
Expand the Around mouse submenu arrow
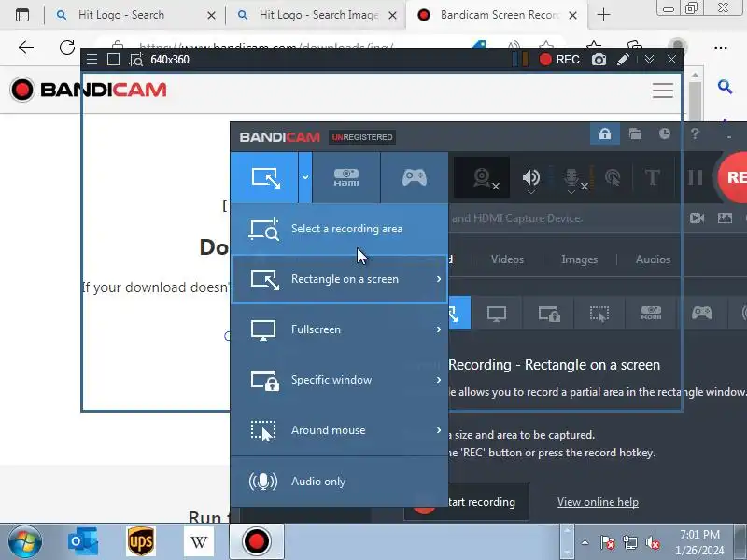[439, 430]
